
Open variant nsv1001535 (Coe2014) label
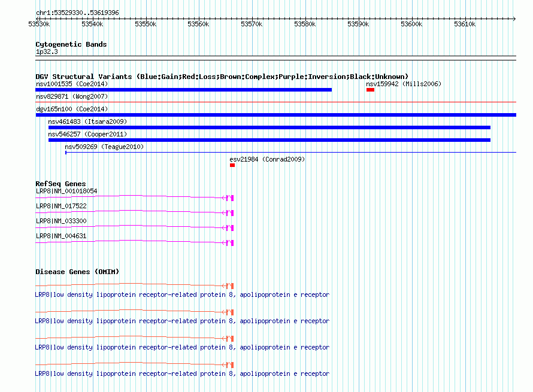[x=72, y=84]
